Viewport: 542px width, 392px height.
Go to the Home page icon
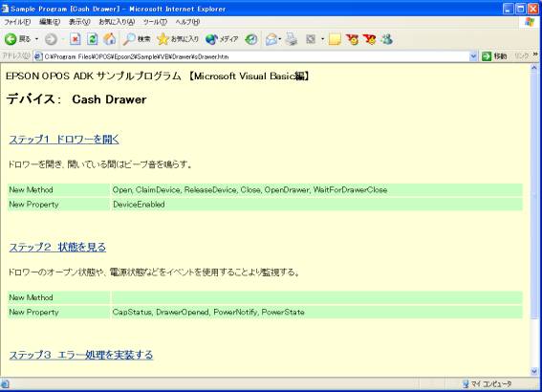[110, 39]
